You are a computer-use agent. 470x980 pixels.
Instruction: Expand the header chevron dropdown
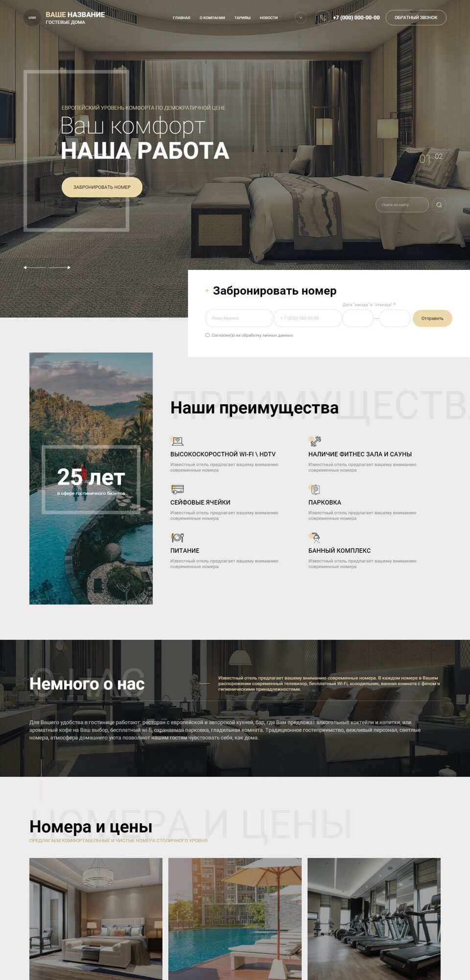click(301, 18)
